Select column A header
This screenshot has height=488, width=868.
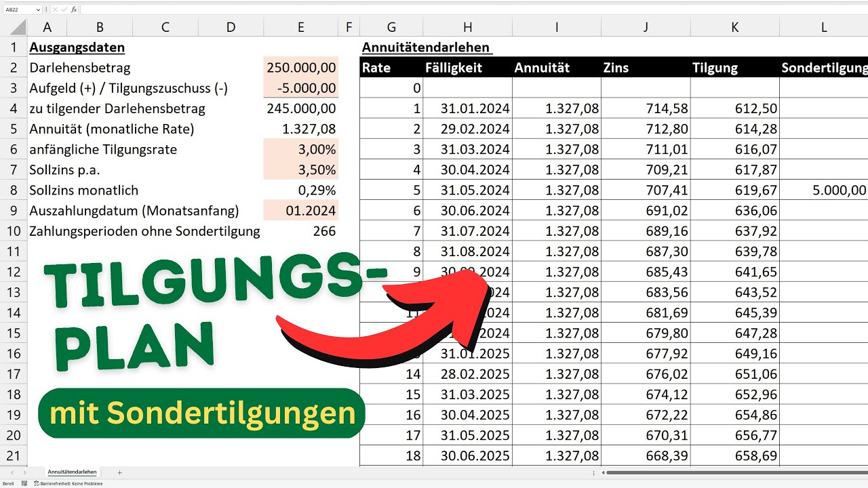(x=47, y=27)
